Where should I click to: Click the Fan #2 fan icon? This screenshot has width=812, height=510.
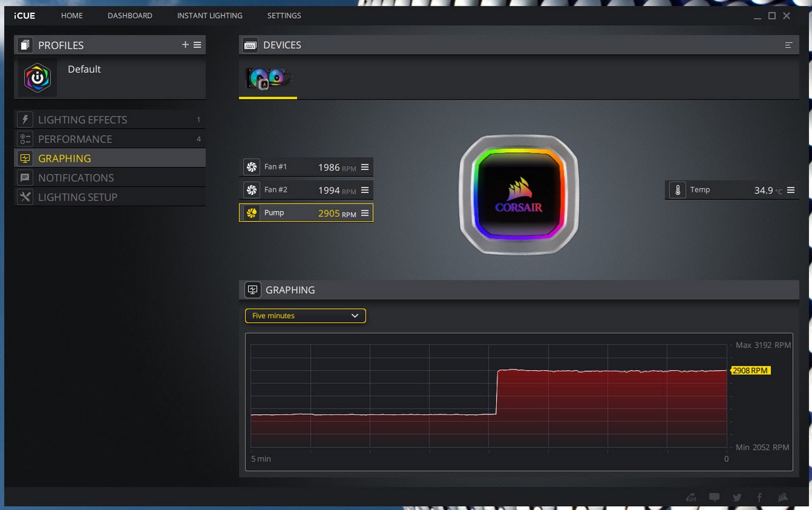pos(251,190)
